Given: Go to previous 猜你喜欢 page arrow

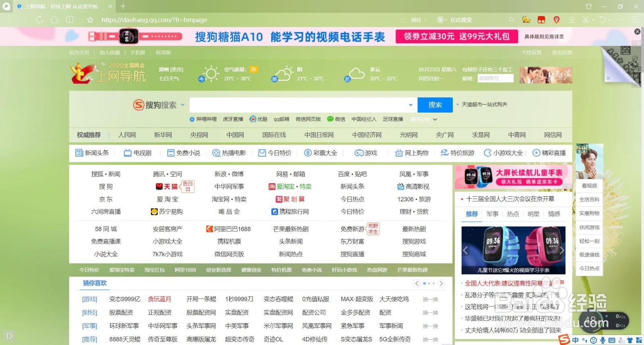Looking at the screenshot, I should pyautogui.click(x=417, y=283).
